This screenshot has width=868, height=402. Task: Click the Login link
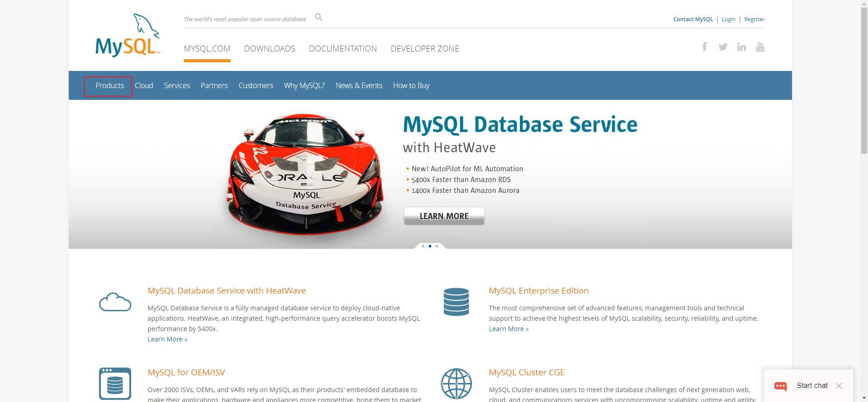click(728, 19)
